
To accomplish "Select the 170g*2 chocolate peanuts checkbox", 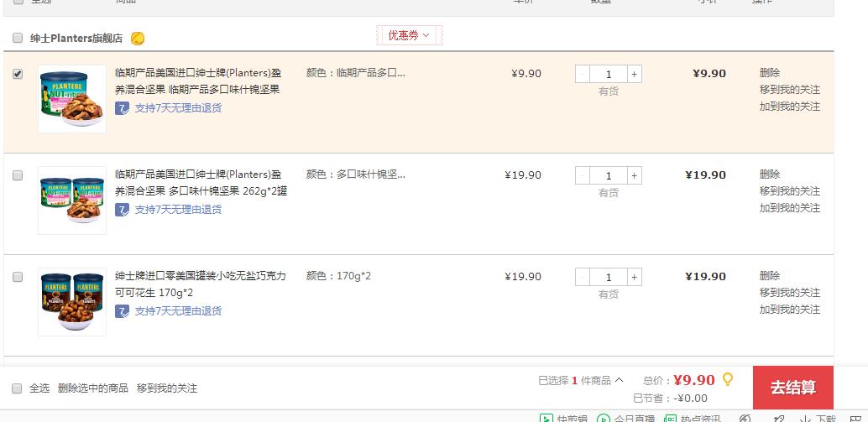I will pyautogui.click(x=18, y=277).
